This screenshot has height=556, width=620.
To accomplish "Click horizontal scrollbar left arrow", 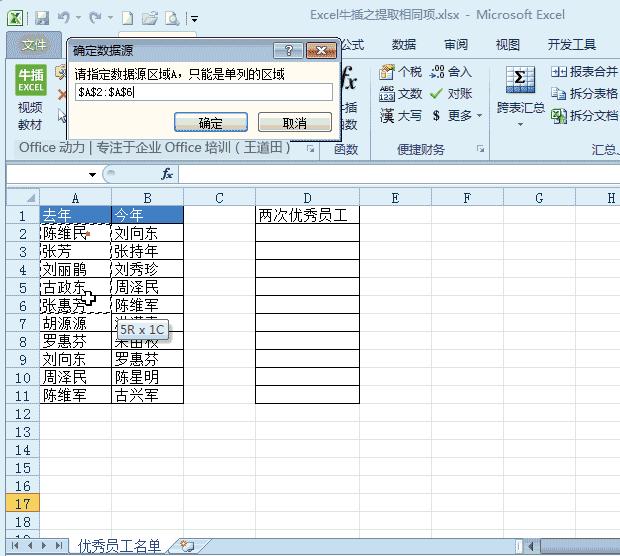I will pos(531,547).
